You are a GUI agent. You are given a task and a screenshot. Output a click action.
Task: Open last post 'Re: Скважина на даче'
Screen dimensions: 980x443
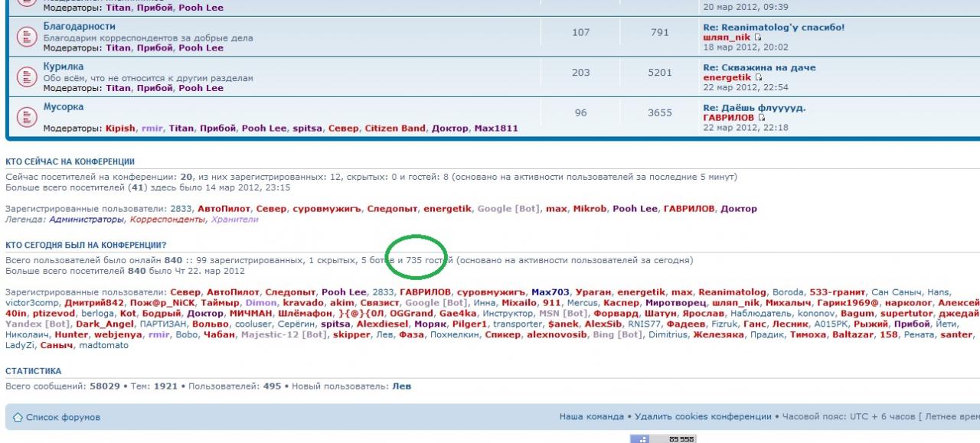click(x=759, y=67)
